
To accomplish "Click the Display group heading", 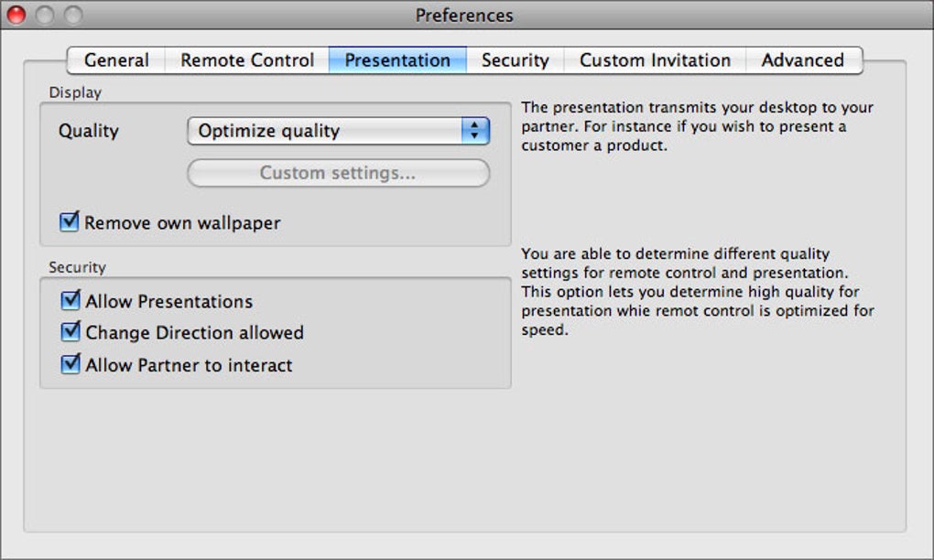I will [x=75, y=92].
